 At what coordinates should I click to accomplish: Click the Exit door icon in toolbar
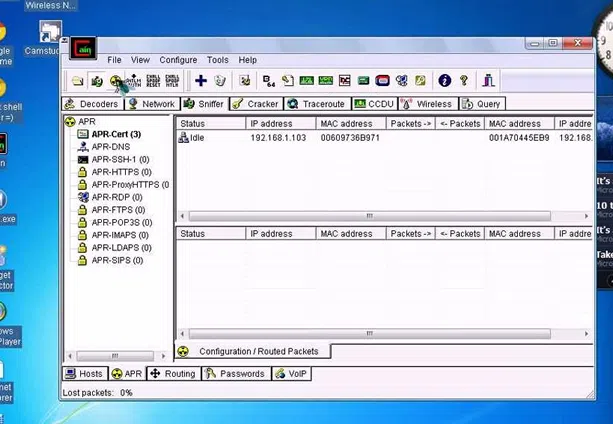click(488, 81)
